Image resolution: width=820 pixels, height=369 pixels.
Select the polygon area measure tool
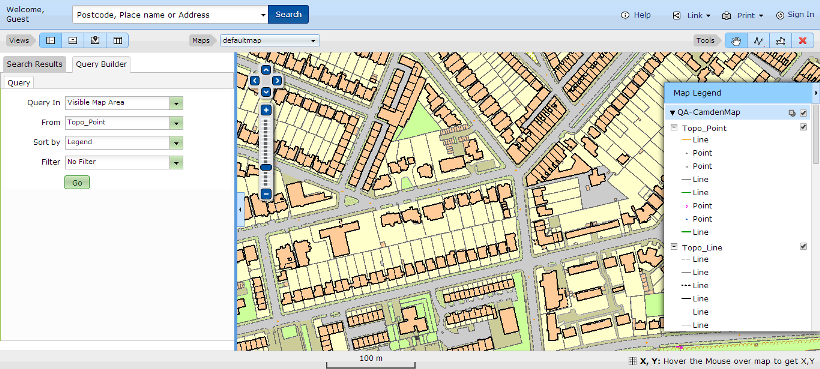781,40
